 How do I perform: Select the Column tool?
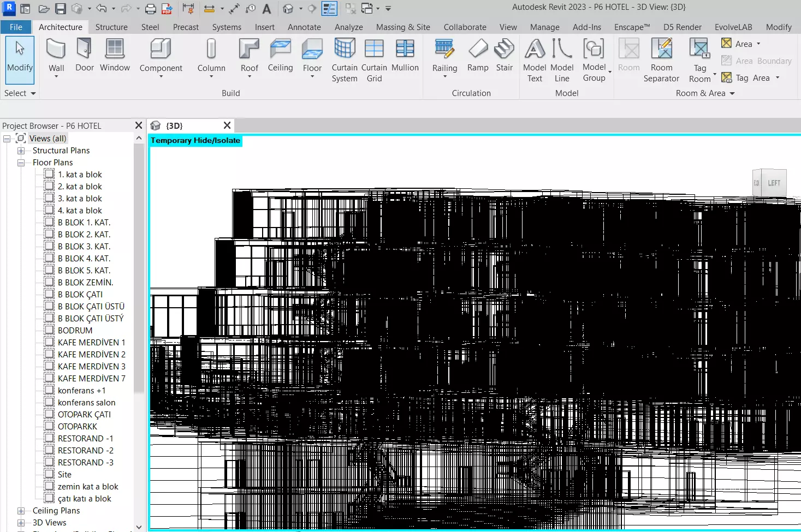click(211, 58)
